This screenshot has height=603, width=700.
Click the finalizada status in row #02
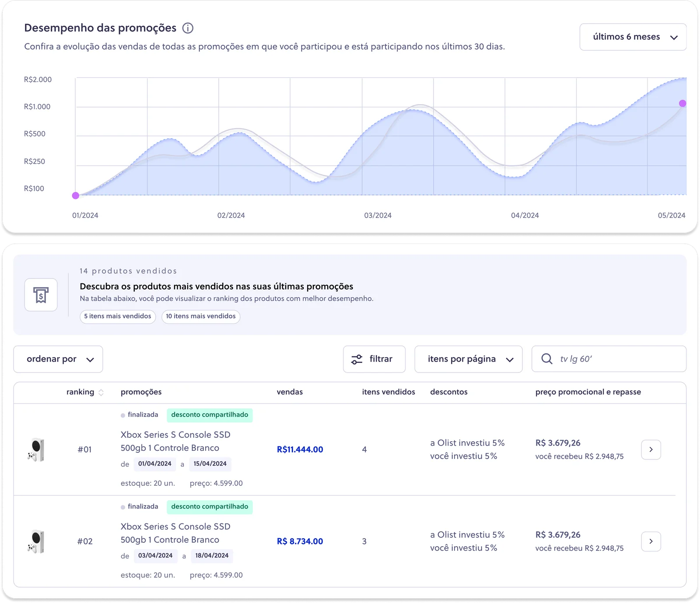click(x=140, y=506)
